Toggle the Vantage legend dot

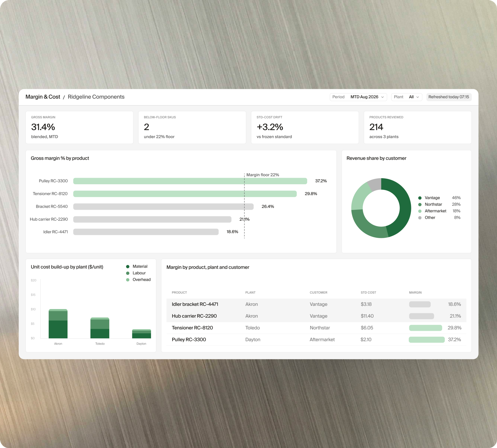click(x=420, y=198)
